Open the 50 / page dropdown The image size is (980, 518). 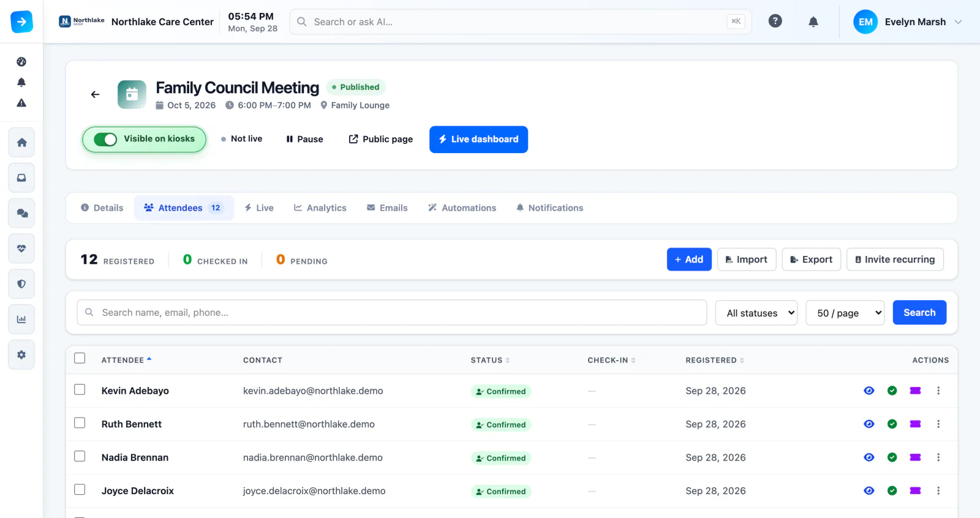pos(845,313)
